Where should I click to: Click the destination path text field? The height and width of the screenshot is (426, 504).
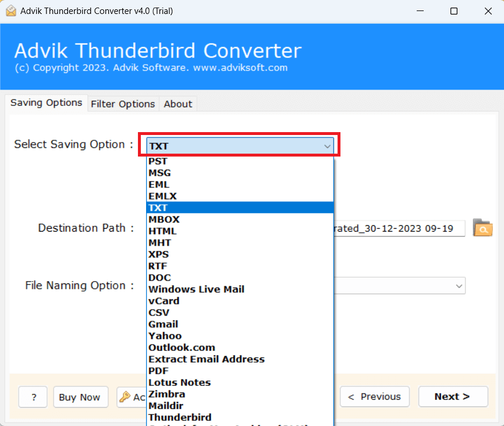click(400, 228)
